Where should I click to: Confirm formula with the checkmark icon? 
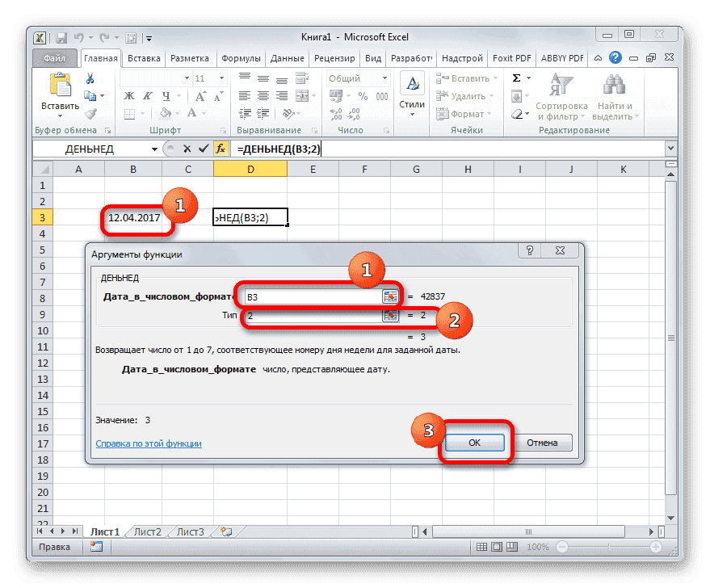coord(205,149)
